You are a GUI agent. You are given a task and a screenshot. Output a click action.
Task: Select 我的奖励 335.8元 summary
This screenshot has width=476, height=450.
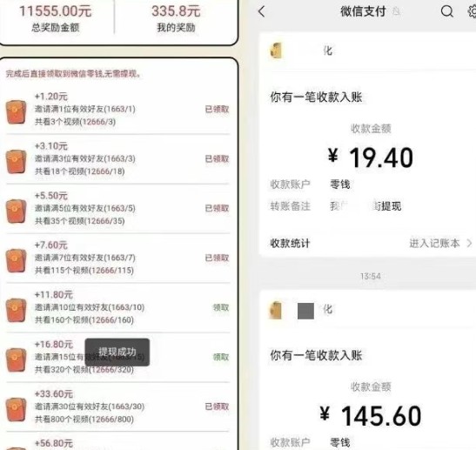coord(176,19)
